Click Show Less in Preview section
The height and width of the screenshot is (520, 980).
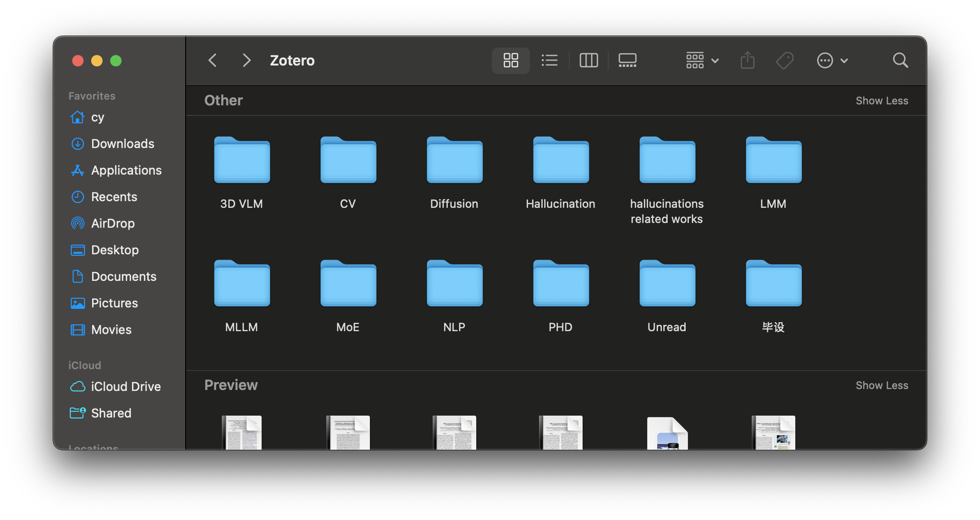pos(882,385)
